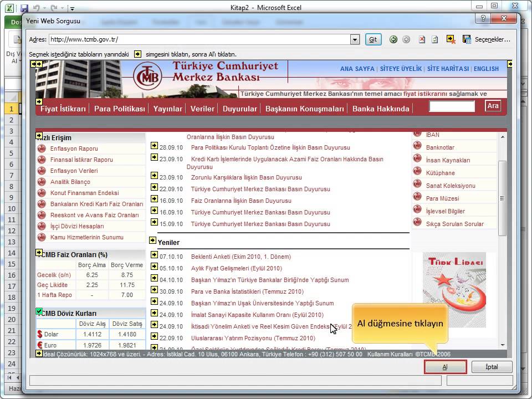Screen dimensions: 532x399
Task: Click the dialog Help question mark button
Action: [x=483, y=19]
